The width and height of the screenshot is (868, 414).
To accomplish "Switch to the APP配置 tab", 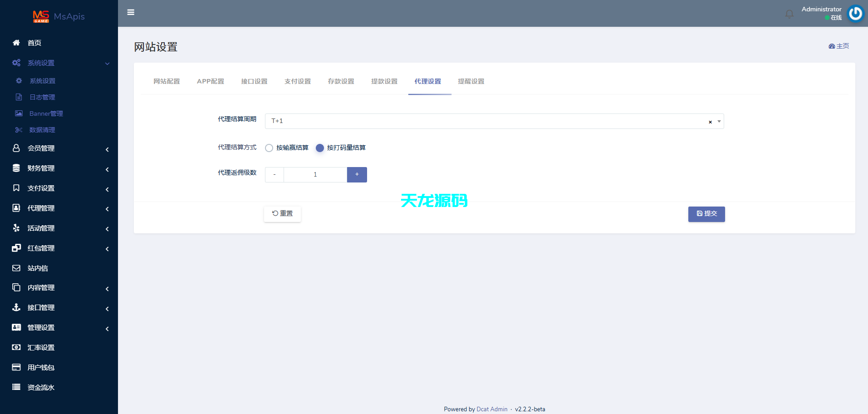I will pyautogui.click(x=210, y=81).
